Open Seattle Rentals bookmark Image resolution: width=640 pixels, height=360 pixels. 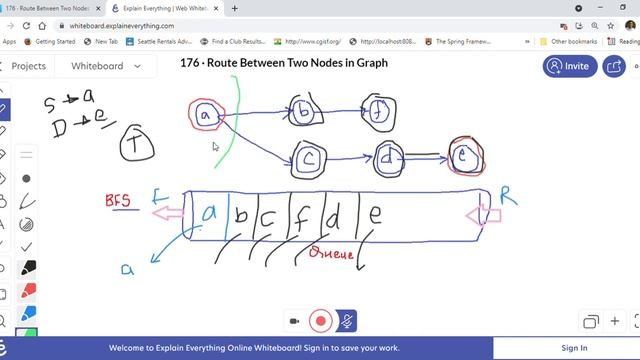pyautogui.click(x=159, y=41)
